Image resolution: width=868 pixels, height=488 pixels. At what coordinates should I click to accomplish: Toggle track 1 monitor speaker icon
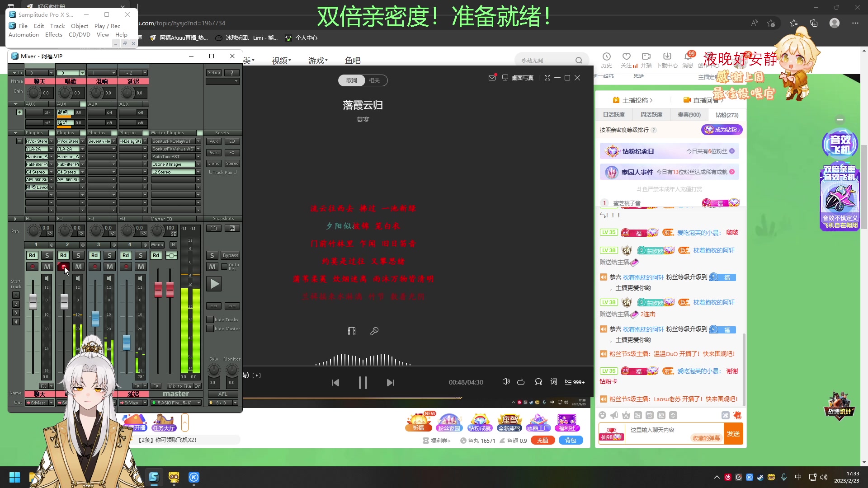(x=46, y=278)
